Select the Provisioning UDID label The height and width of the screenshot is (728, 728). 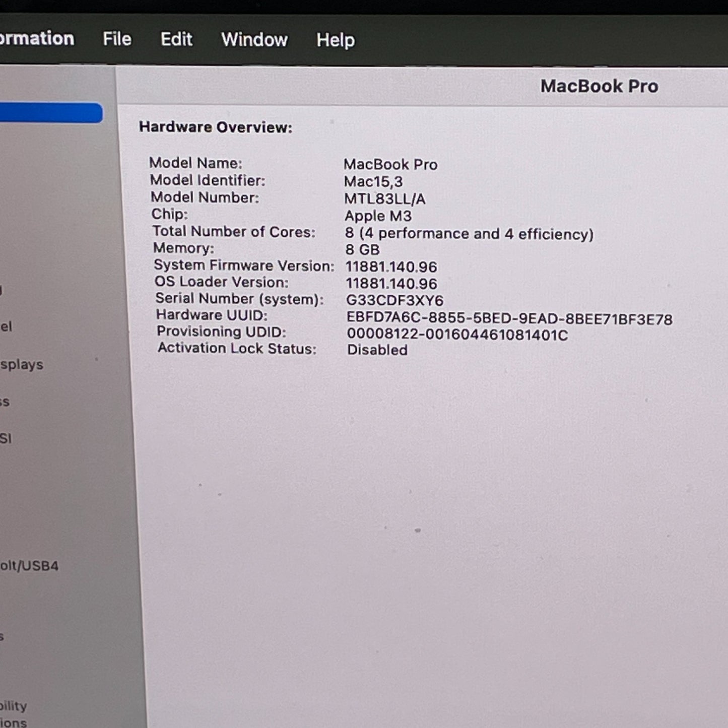point(221,332)
